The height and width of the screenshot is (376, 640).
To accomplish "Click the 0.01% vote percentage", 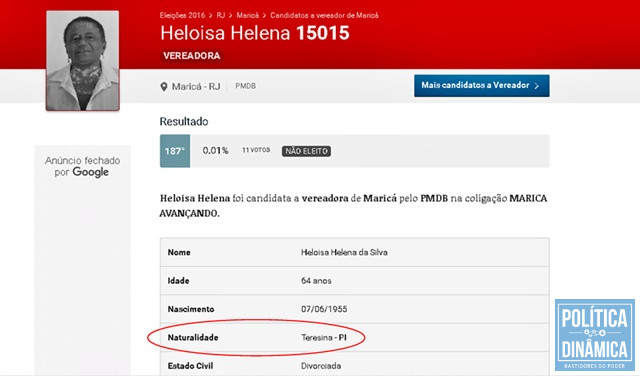I will pos(216,151).
